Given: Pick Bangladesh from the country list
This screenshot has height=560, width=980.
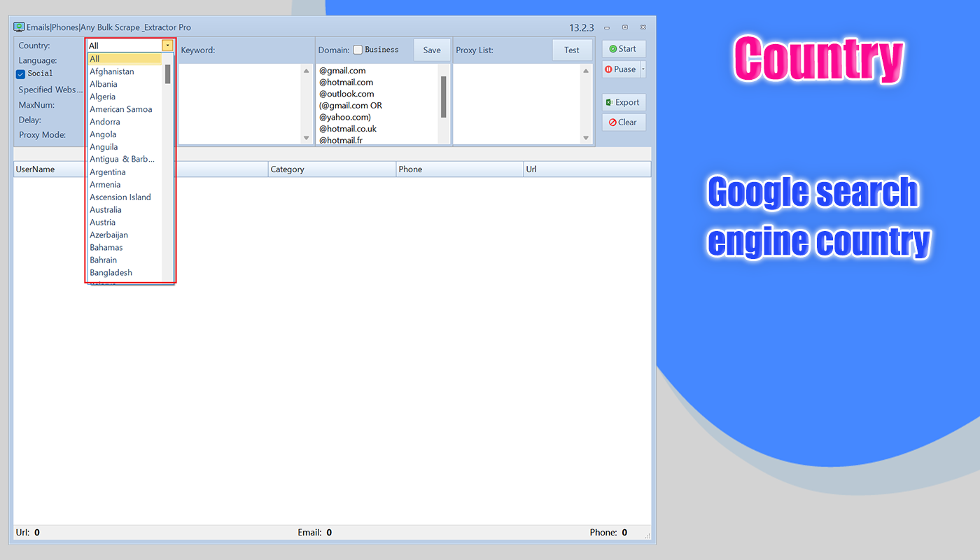Looking at the screenshot, I should point(125,273).
